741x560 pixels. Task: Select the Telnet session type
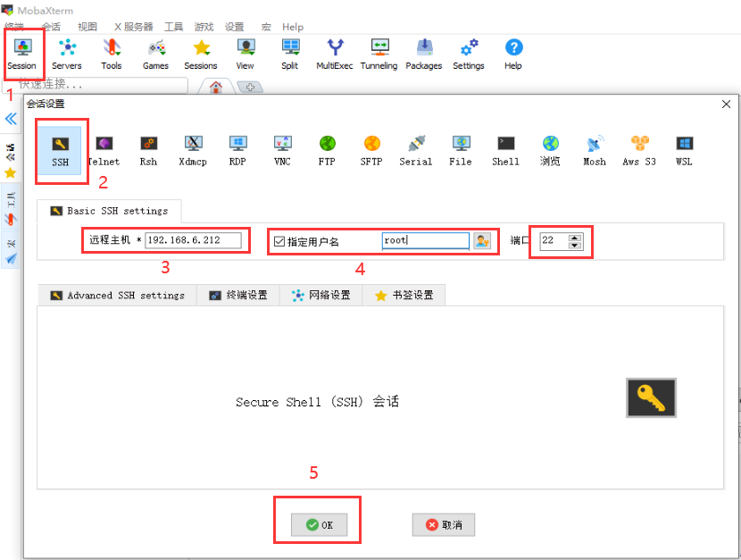click(104, 151)
